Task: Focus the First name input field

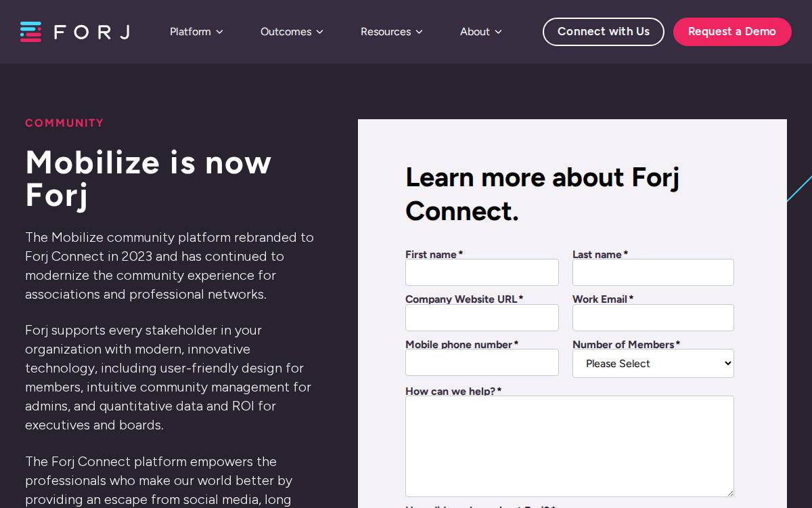Action: point(482,272)
